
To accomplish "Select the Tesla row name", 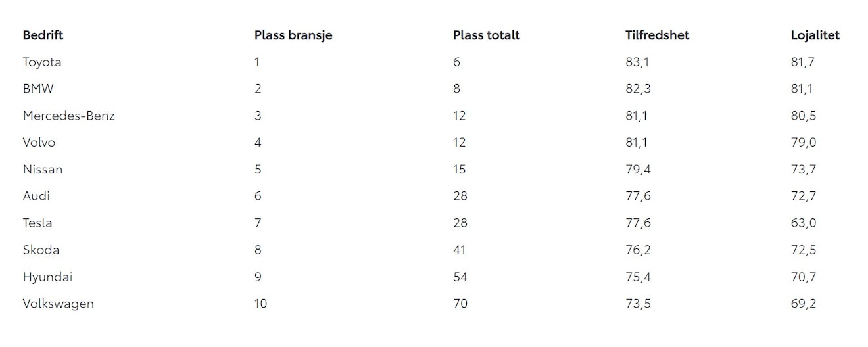I will click(x=37, y=223).
